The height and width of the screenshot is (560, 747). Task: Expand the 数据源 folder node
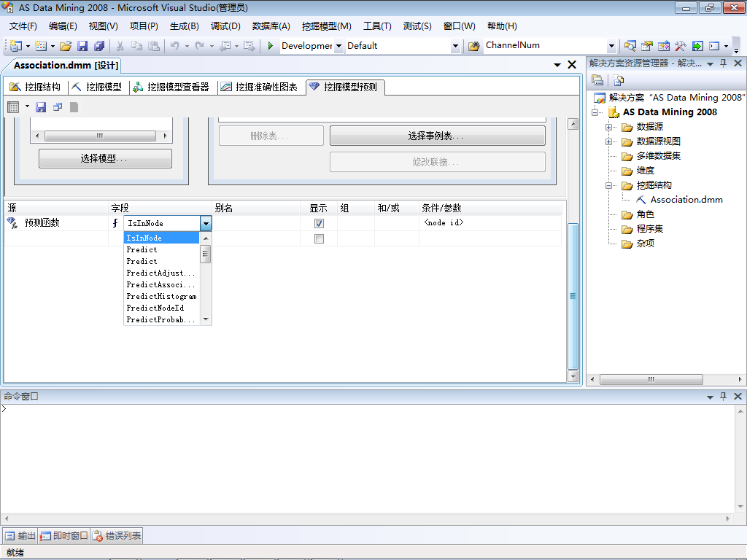[x=608, y=127]
